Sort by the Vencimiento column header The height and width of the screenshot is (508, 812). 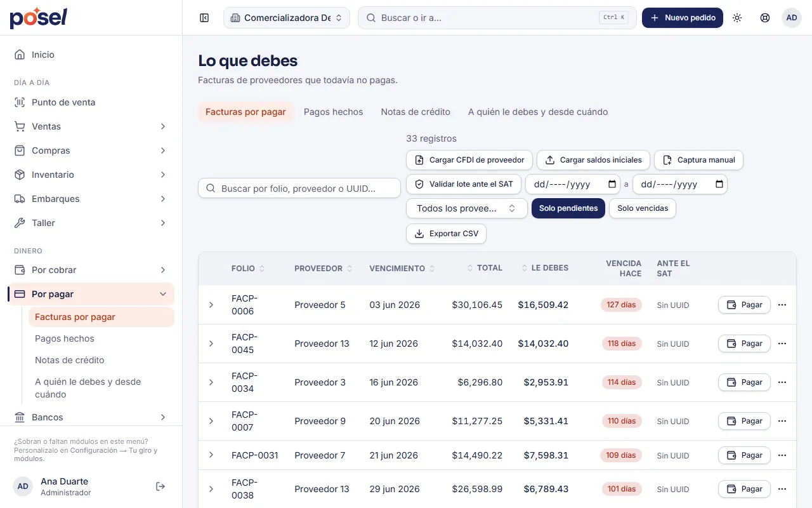(402, 269)
